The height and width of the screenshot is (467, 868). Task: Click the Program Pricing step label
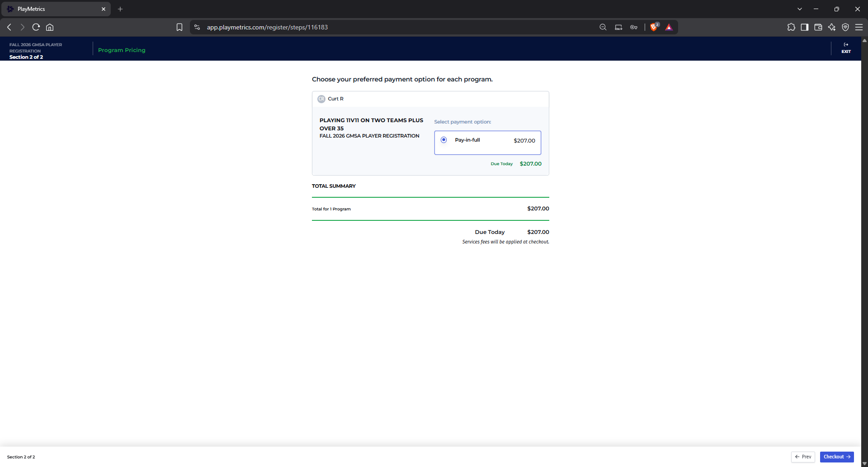[122, 50]
